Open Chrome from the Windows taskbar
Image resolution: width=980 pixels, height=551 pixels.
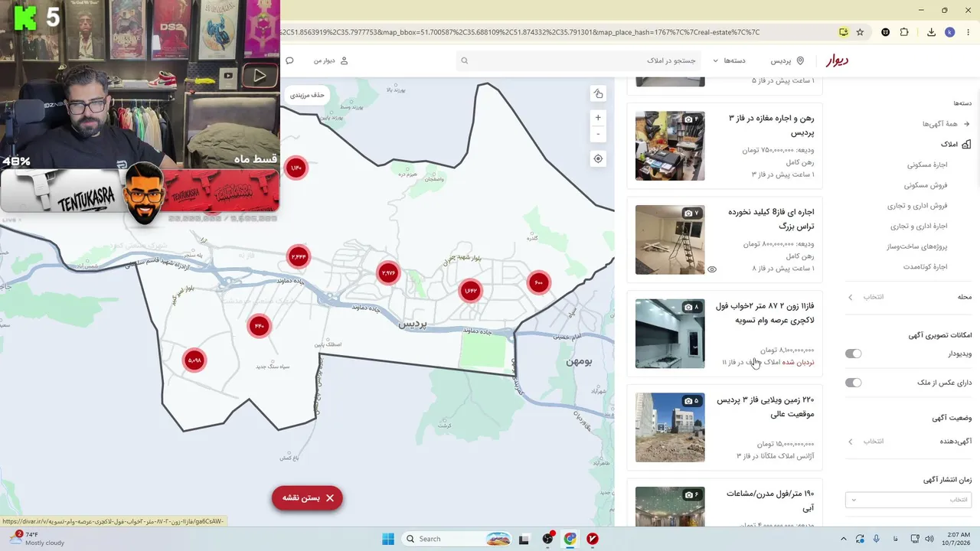pyautogui.click(x=570, y=539)
